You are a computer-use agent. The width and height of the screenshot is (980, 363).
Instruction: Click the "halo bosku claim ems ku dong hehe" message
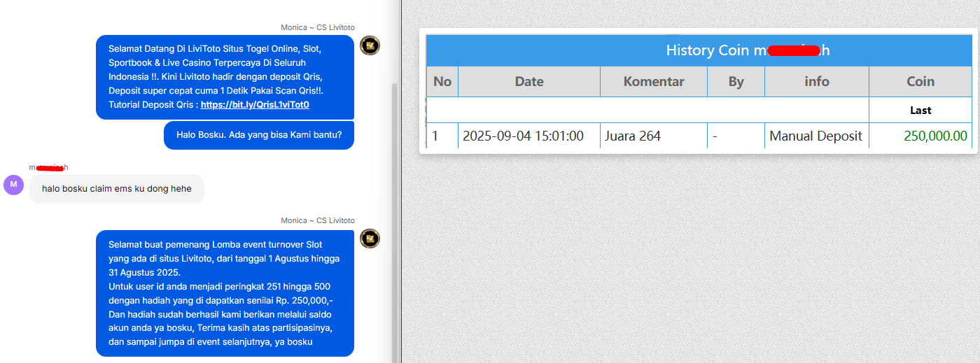tap(117, 189)
